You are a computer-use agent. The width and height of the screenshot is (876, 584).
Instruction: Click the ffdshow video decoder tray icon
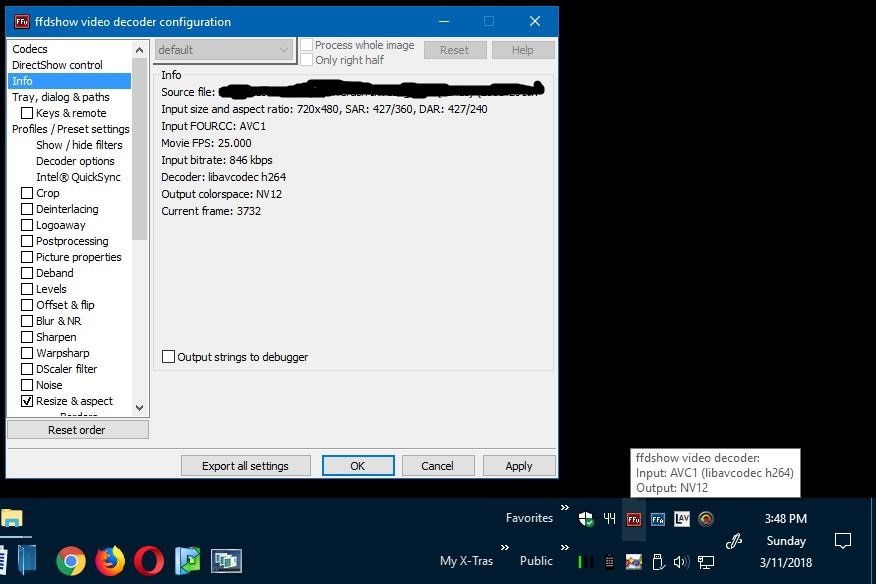click(634, 519)
